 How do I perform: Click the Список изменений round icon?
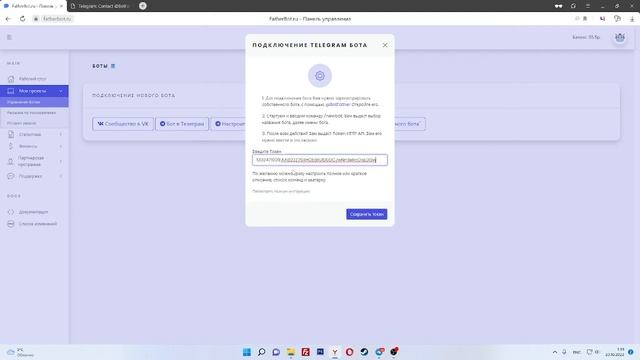[x=11, y=224]
